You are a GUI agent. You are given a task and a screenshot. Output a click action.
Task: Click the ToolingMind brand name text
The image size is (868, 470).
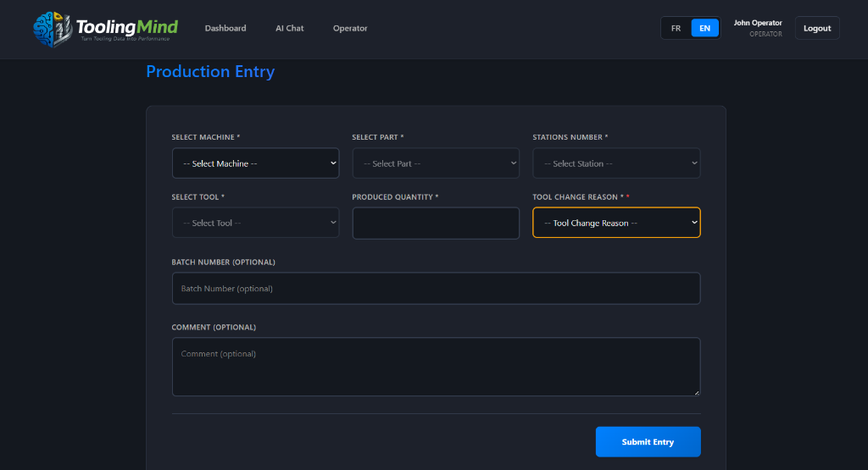tap(126, 26)
